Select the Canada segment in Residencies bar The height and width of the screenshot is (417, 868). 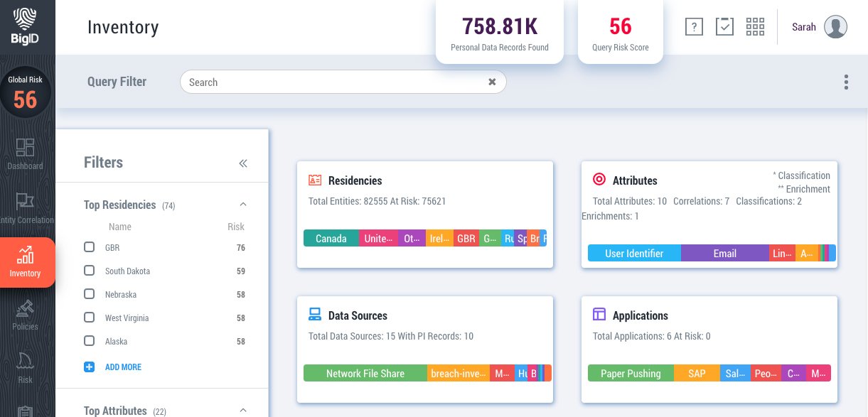331,239
